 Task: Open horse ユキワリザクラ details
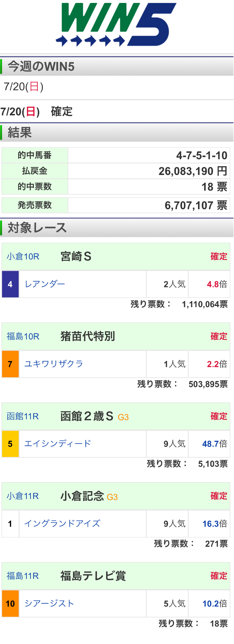54,364
